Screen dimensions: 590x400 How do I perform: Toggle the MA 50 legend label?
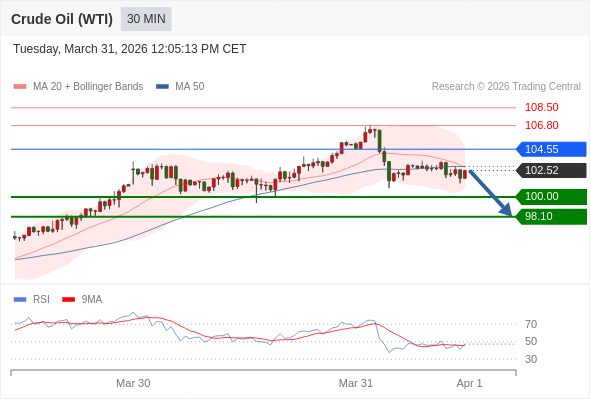click(x=190, y=87)
